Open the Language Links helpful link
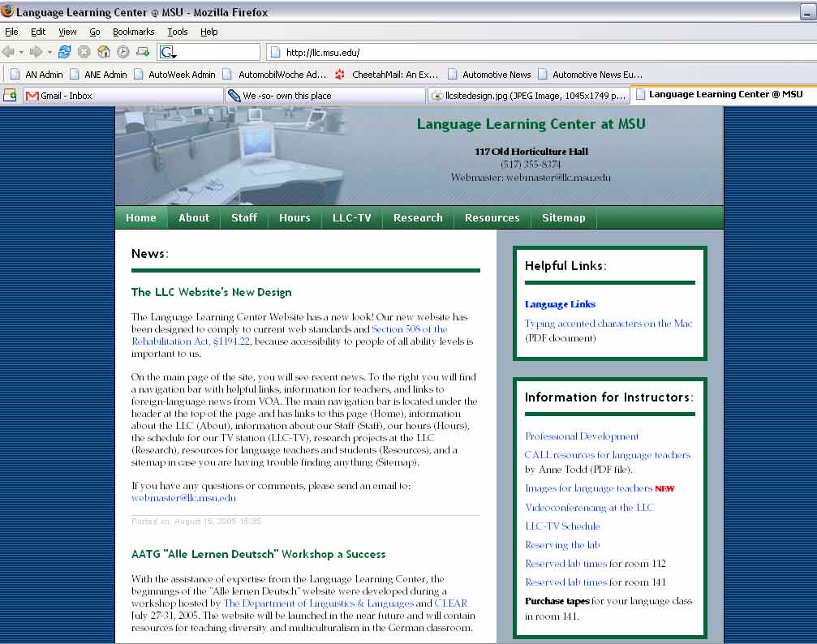 point(560,304)
